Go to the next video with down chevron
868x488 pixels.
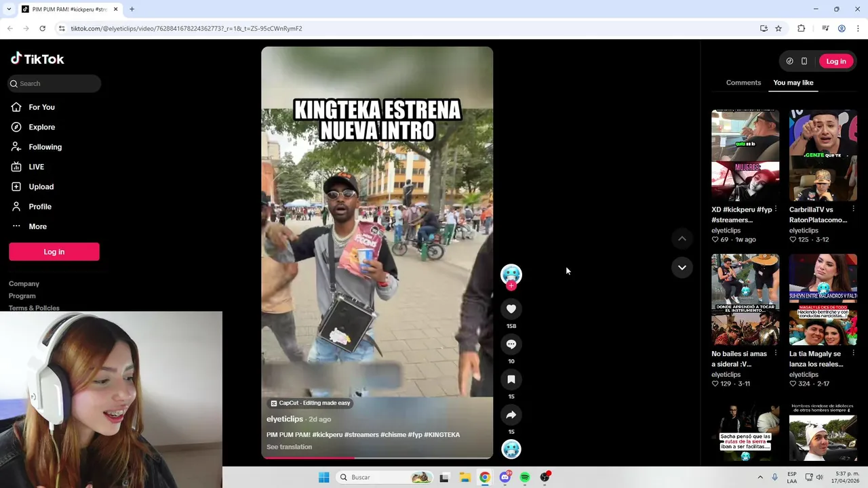point(682,268)
